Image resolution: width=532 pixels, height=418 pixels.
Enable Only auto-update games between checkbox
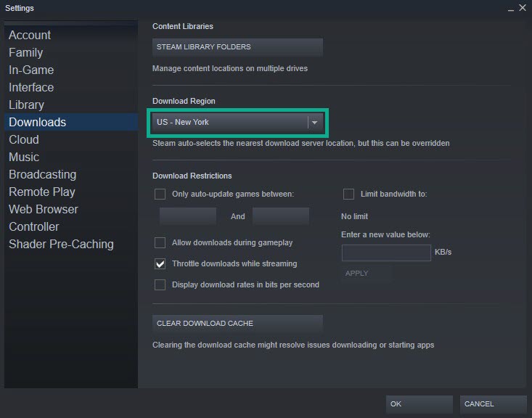pos(160,194)
